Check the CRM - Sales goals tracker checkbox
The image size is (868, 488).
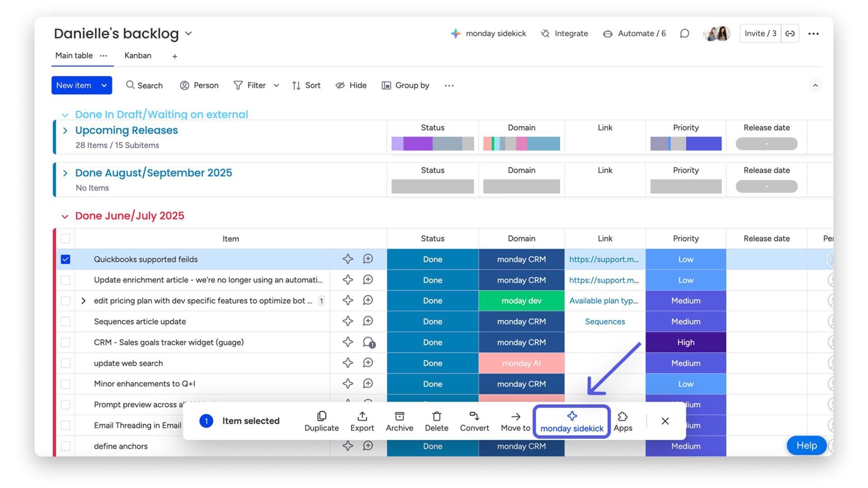click(66, 343)
